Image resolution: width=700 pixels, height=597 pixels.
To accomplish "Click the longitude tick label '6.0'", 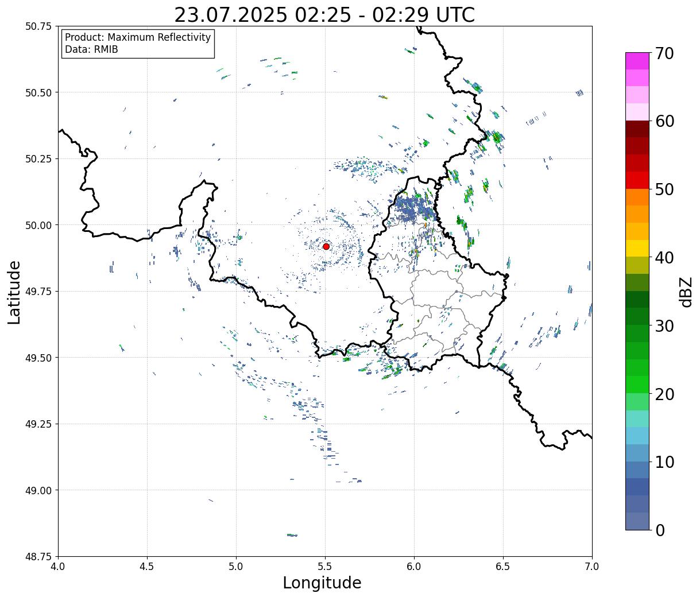I will coord(414,567).
